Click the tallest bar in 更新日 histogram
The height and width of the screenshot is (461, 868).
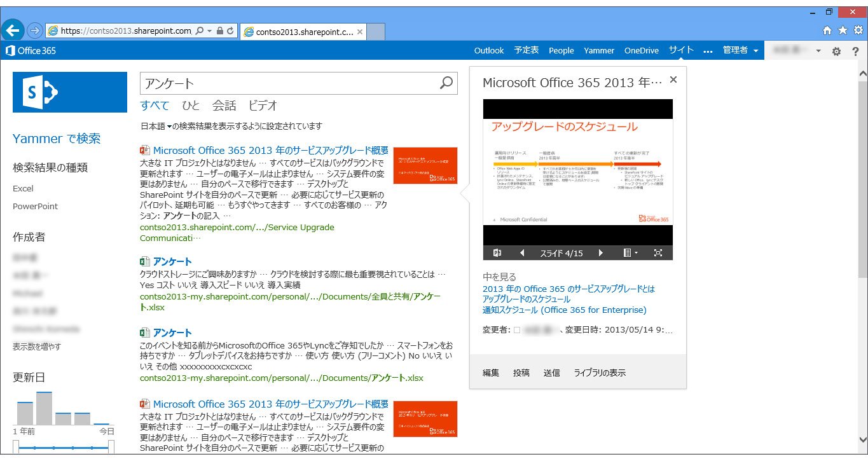(44, 408)
